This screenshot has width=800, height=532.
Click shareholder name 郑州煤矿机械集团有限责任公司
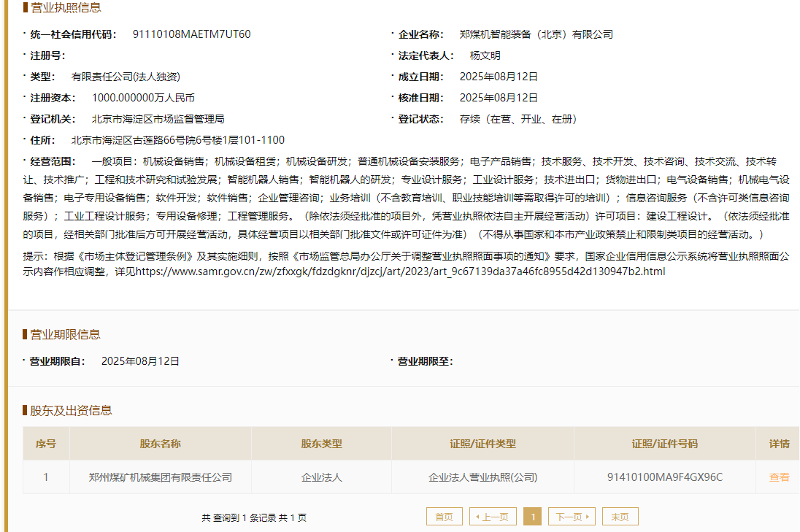tap(160, 477)
